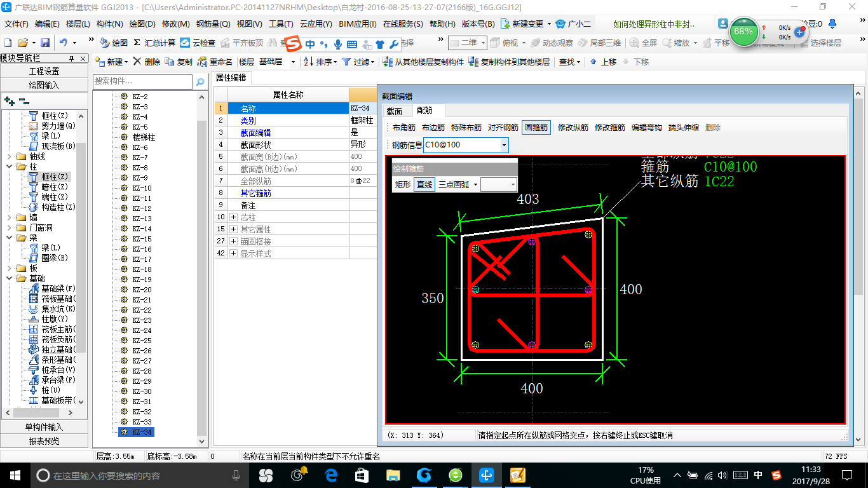
Task: Select KZ-20 in component list
Action: point(142,290)
